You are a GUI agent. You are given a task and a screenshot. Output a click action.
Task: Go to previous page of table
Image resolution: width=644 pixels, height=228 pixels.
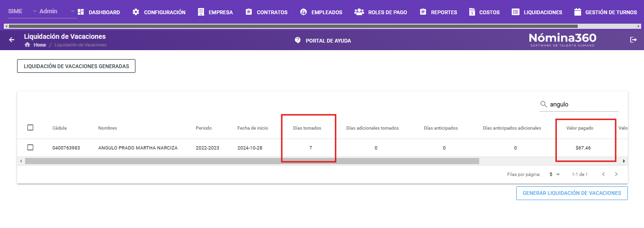pos(603,174)
